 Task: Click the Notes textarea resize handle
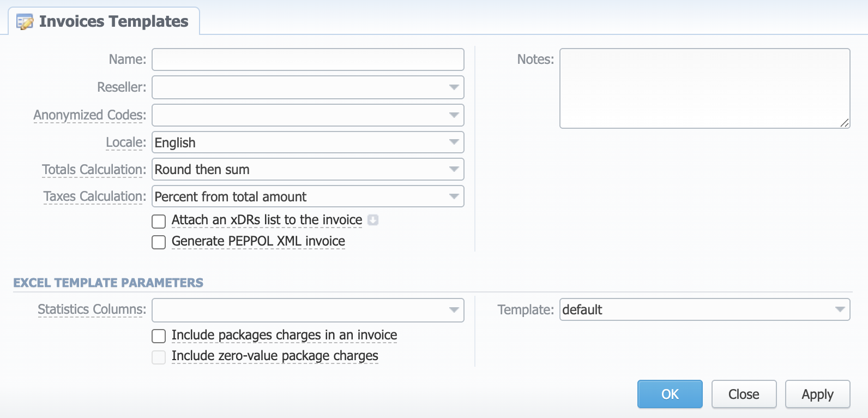[x=845, y=123]
